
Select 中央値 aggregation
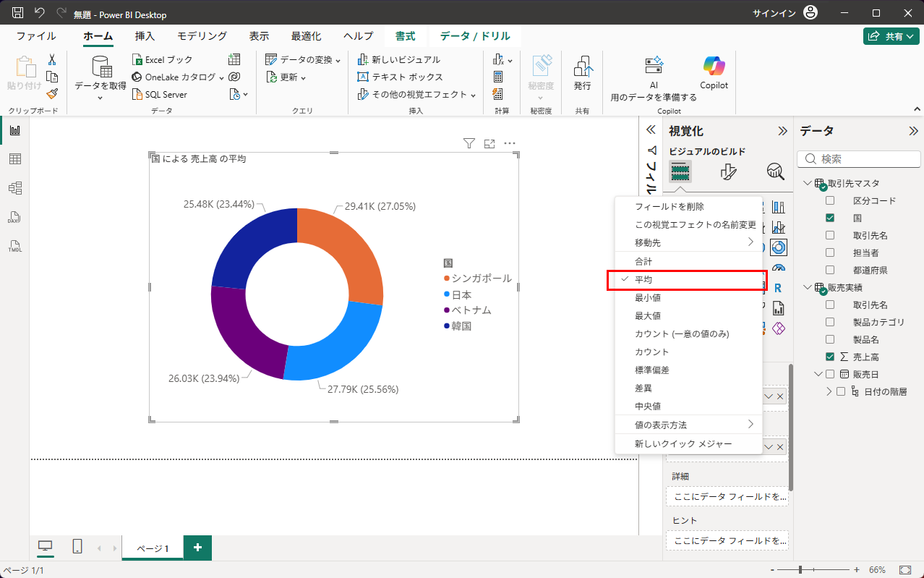[x=688, y=406]
